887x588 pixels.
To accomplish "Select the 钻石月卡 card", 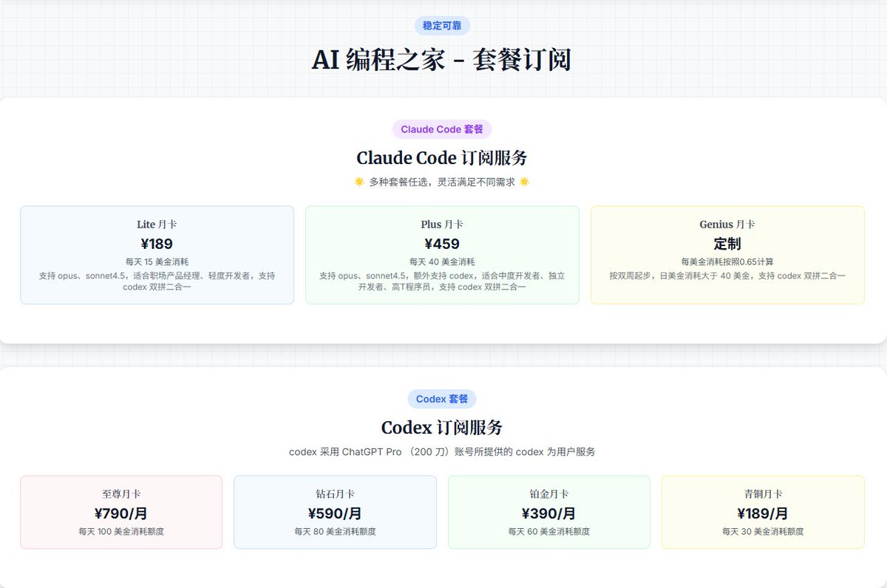I will [335, 512].
